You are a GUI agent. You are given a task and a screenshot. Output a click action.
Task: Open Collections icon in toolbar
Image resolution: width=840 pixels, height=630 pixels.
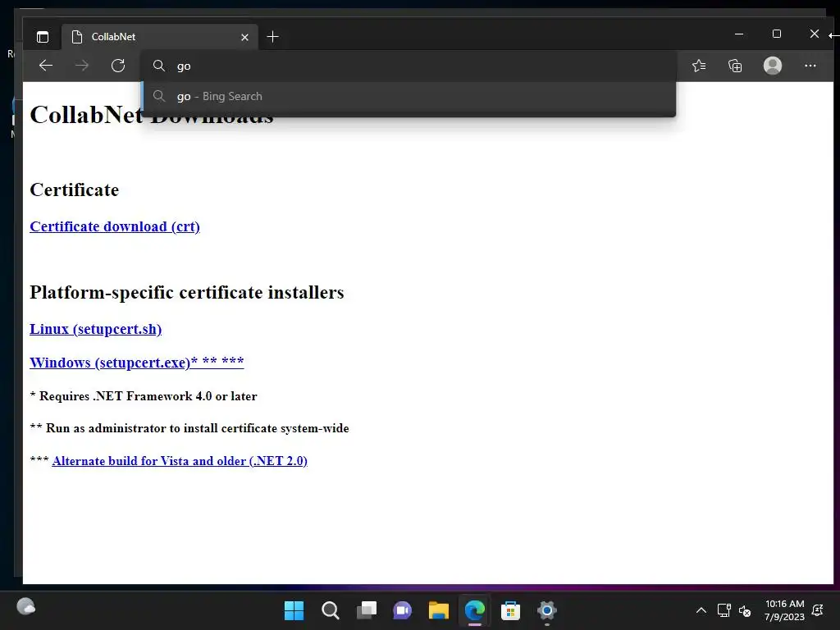pos(735,66)
